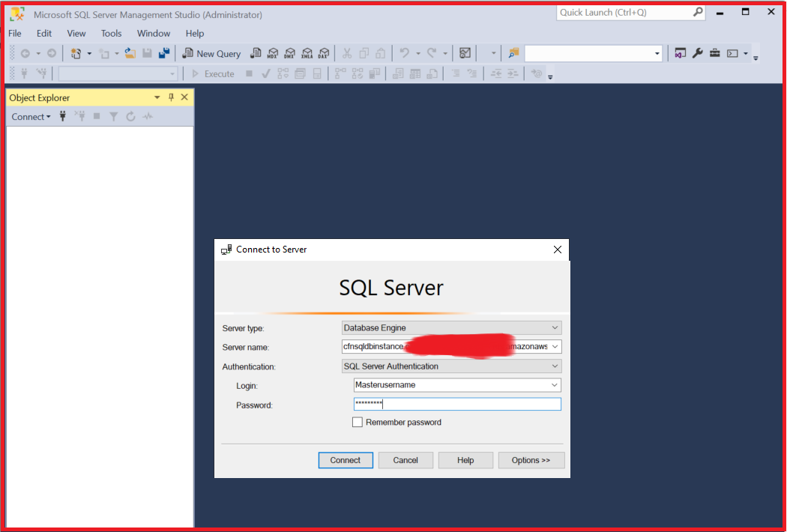Pin the Object Explorer panel
The image size is (787, 532).
coord(171,97)
